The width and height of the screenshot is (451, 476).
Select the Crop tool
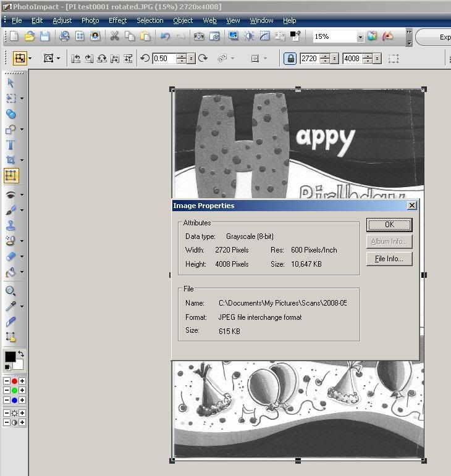(x=11, y=161)
